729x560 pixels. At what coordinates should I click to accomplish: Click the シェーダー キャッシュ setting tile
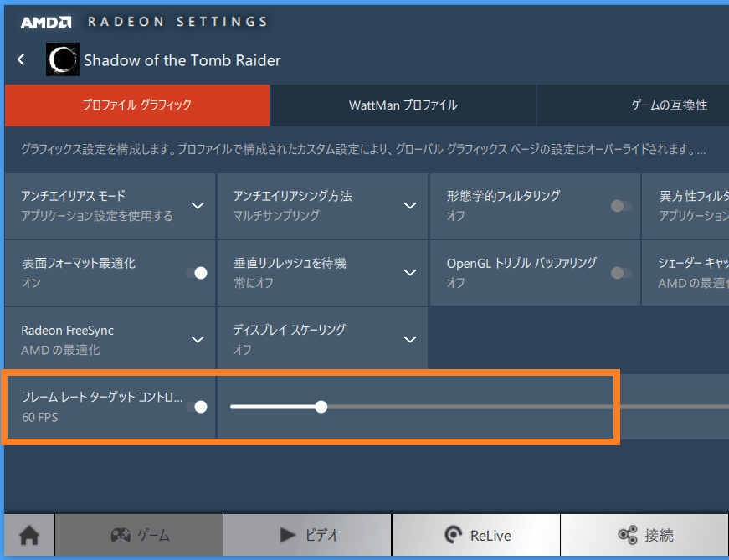tap(685, 273)
